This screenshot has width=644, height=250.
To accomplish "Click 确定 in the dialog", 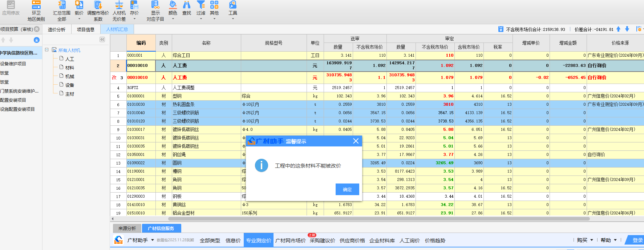I will [x=347, y=189].
